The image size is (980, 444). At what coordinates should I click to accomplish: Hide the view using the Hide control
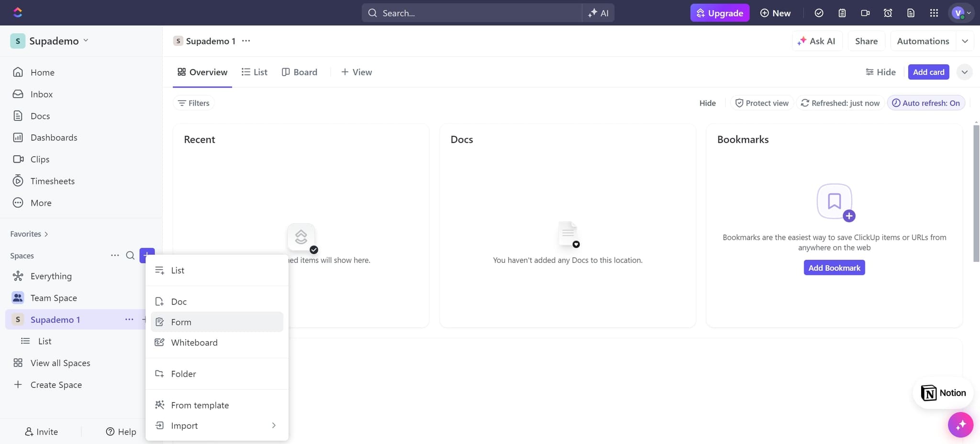[x=708, y=103]
